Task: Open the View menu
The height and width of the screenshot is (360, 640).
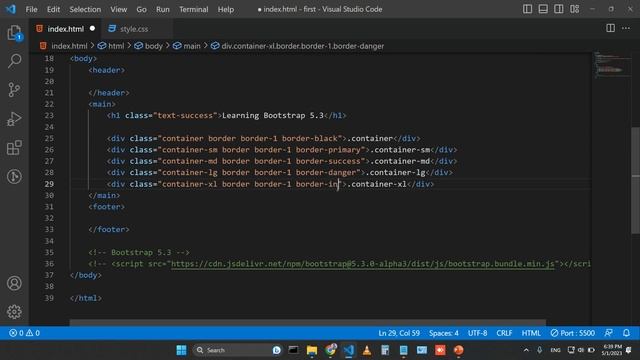Action: (x=118, y=9)
